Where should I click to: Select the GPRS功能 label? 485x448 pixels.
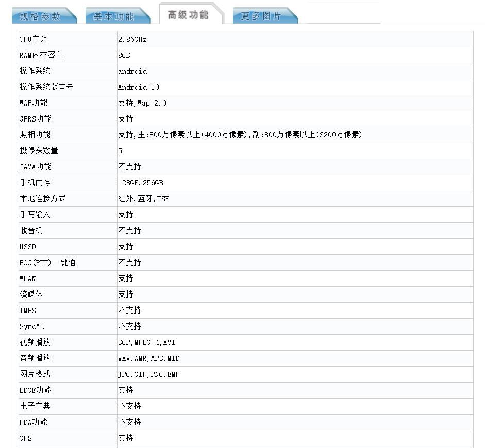(x=35, y=119)
